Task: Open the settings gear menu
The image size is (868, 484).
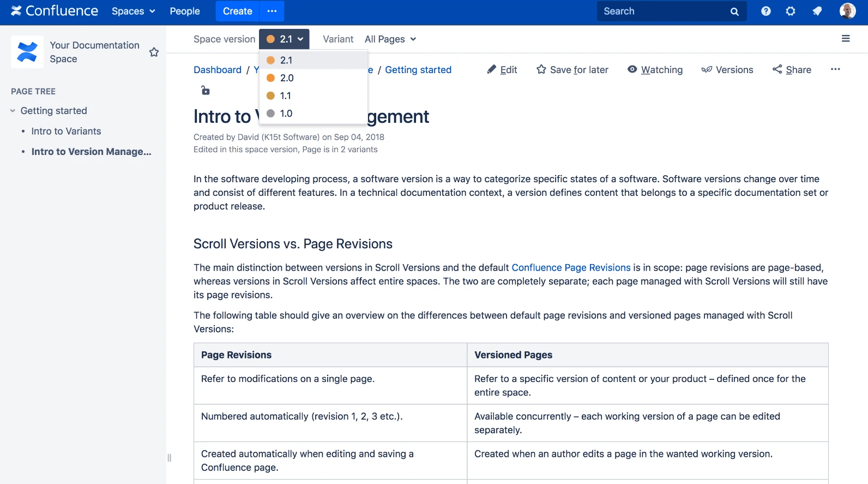Action: click(x=791, y=11)
